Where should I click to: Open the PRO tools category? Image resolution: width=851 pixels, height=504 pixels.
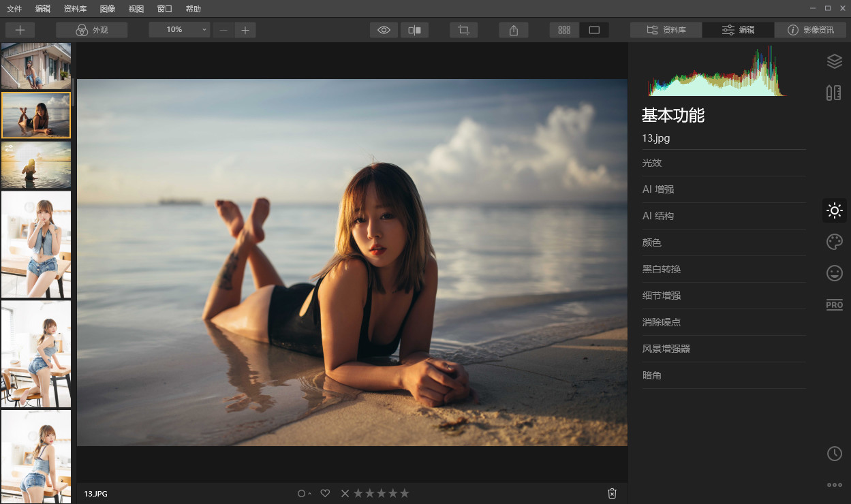coord(834,304)
